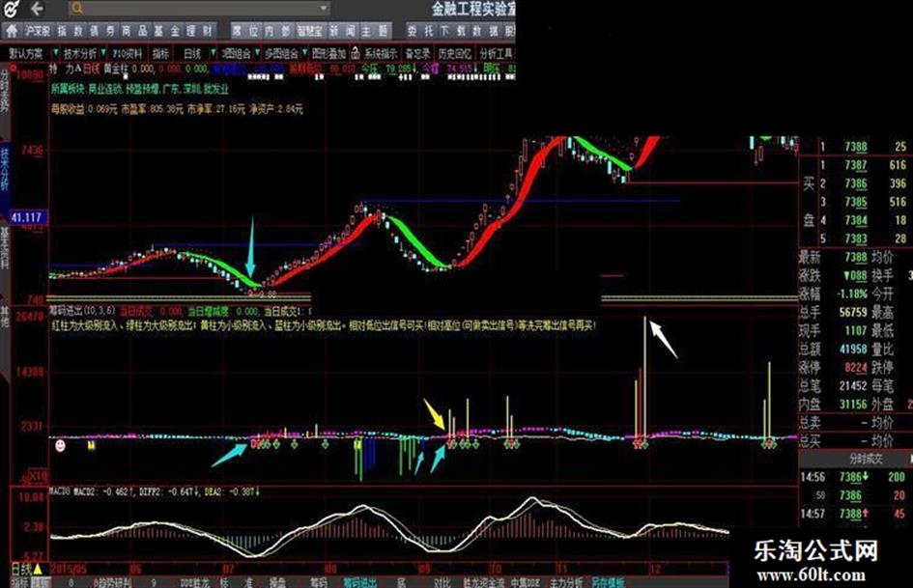Viewport: 913px width, 588px height.
Task: Expand the search box dropdown arrow
Action: pyautogui.click(x=324, y=8)
